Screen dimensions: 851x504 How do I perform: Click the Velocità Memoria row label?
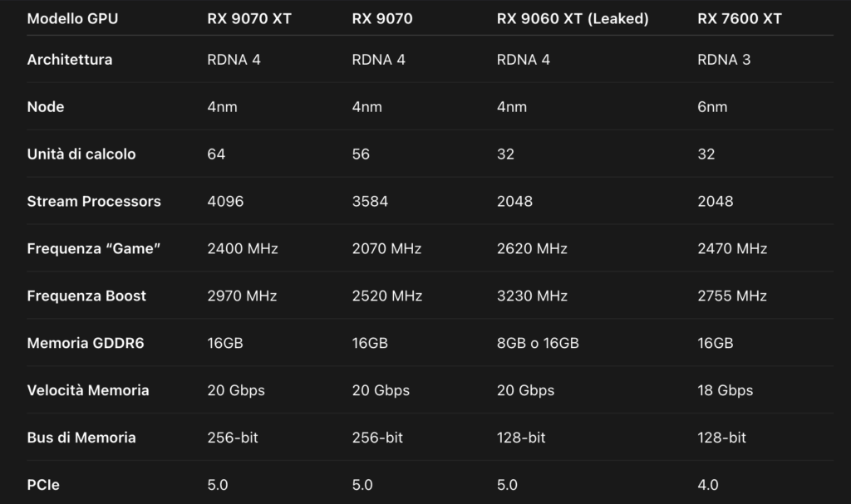click(88, 390)
